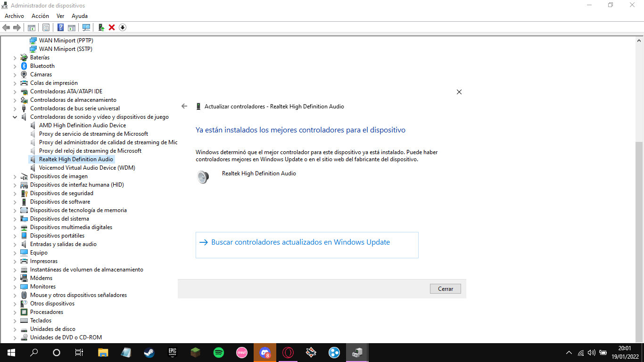644x362 pixels.
Task: Close the Actualizar controladores dialog with X
Action: tap(459, 92)
